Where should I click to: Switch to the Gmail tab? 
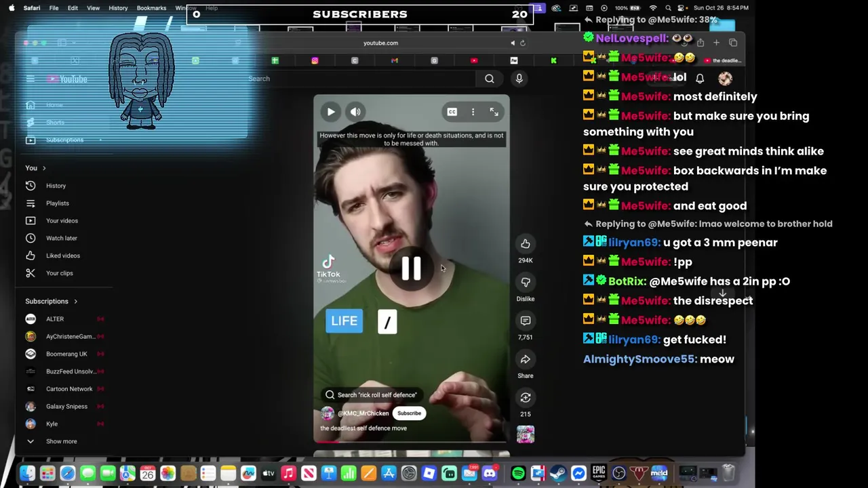point(394,61)
